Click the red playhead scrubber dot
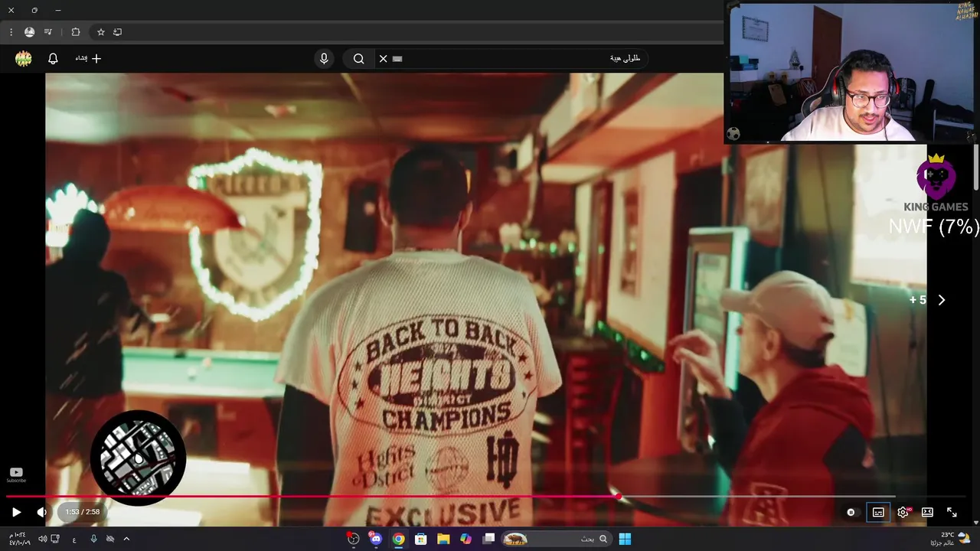The width and height of the screenshot is (980, 551). [x=619, y=497]
